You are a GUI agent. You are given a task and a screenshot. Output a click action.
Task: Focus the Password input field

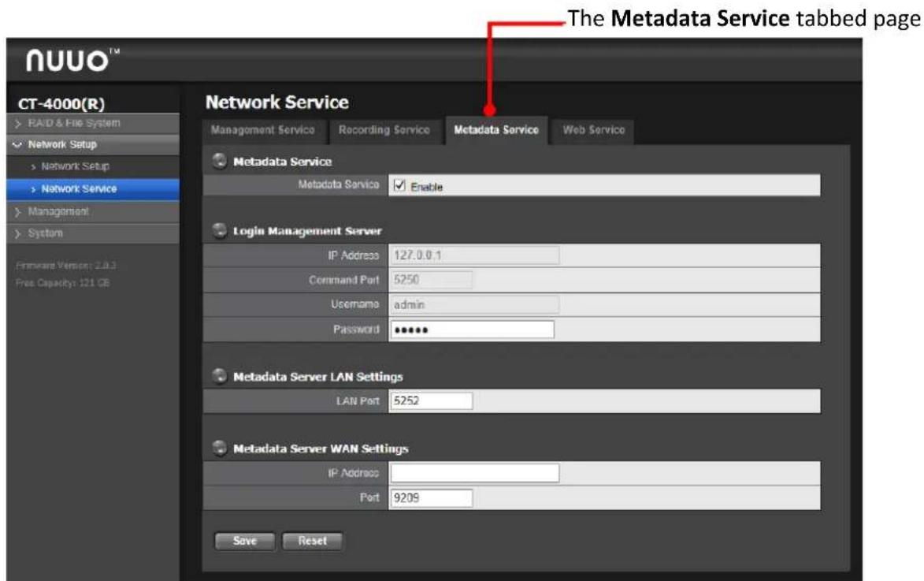(472, 330)
